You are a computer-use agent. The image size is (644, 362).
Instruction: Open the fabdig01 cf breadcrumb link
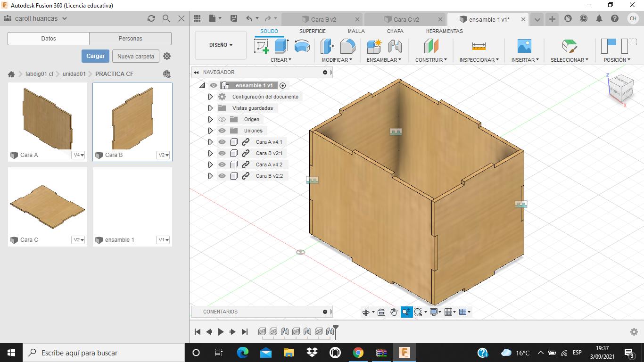point(40,74)
